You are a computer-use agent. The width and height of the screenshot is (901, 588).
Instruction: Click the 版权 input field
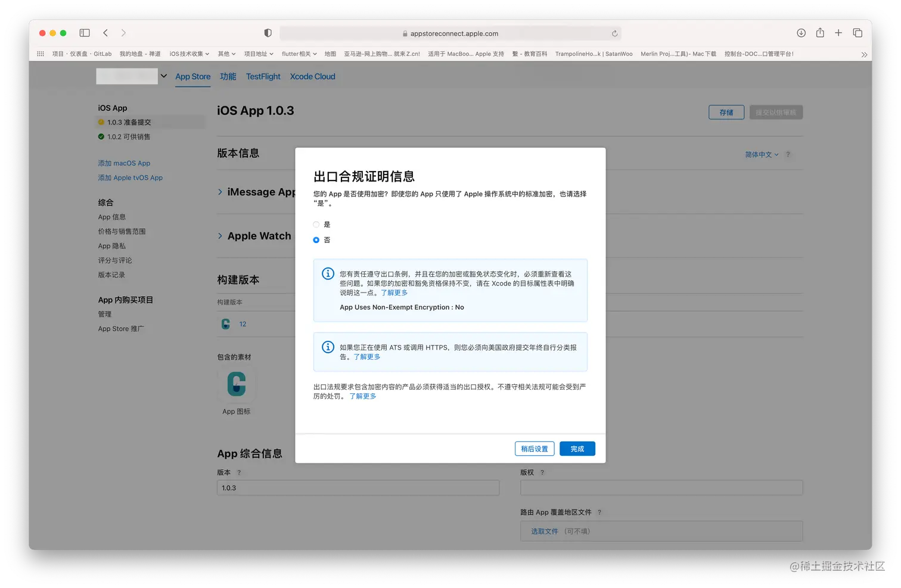pos(661,488)
